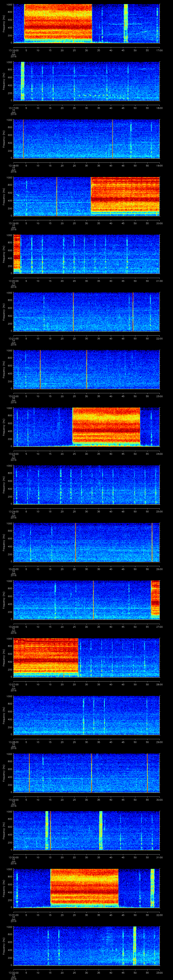
Task: Open the spectrogram starting at 13:24:00
Action: pyautogui.click(x=86, y=485)
